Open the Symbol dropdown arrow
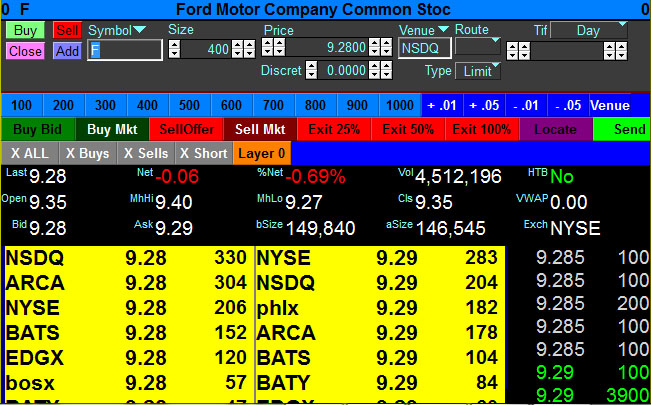The height and width of the screenshot is (405, 651). (x=140, y=29)
